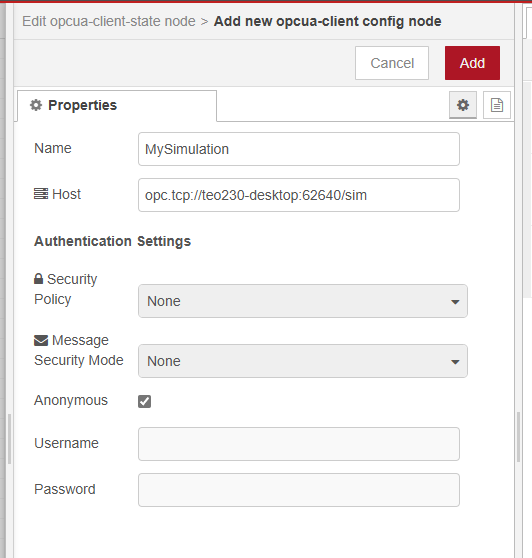
Task: Click the Name field containing MySimulation
Action: tap(299, 149)
